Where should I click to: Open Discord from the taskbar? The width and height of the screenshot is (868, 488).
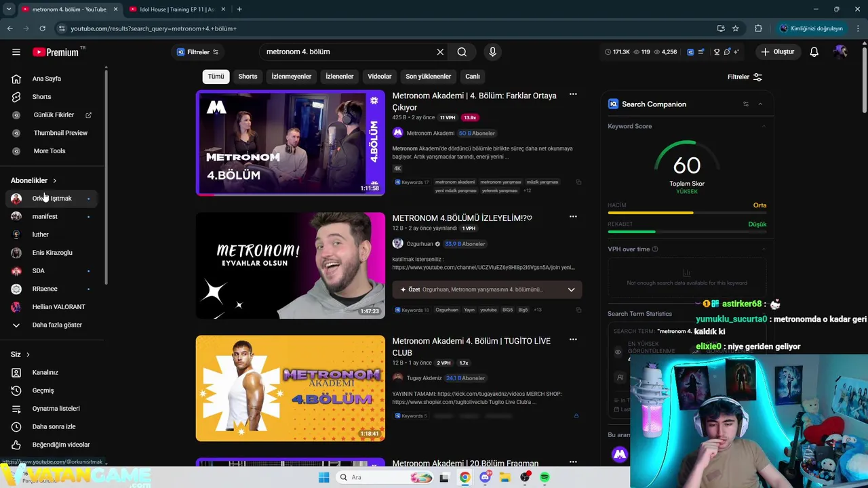pyautogui.click(x=485, y=477)
